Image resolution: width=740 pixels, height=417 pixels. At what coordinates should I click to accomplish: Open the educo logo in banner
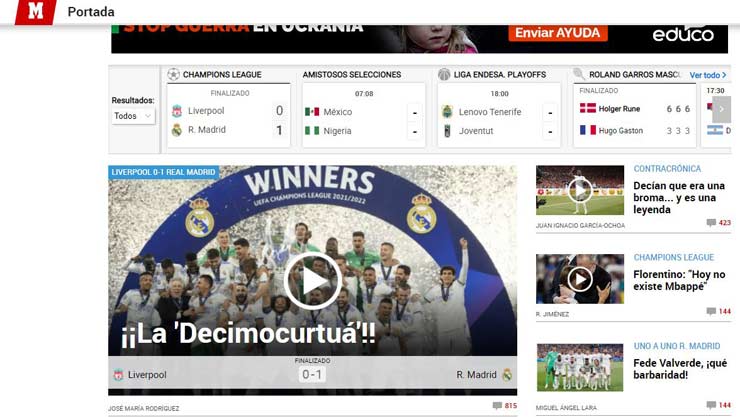click(x=683, y=34)
